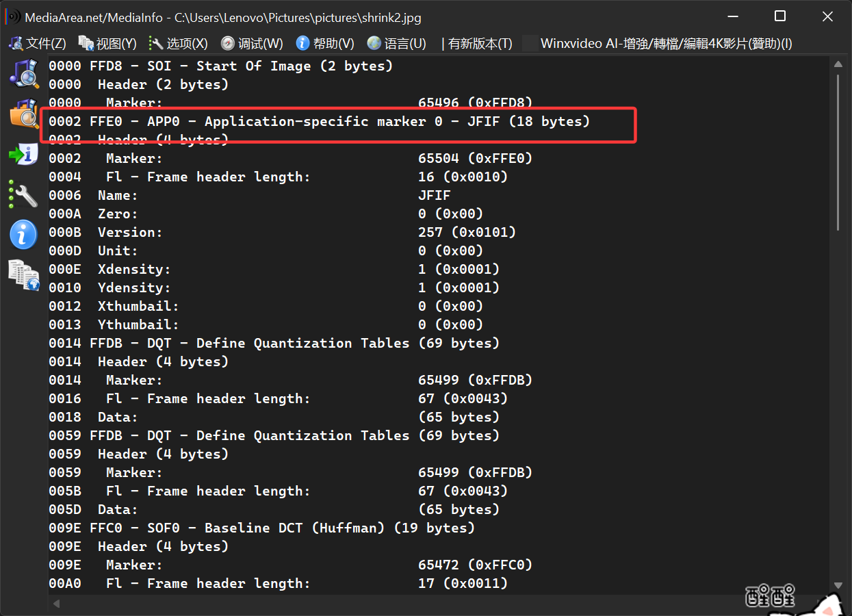
Task: Open the 语言(U) menu
Action: (397, 43)
